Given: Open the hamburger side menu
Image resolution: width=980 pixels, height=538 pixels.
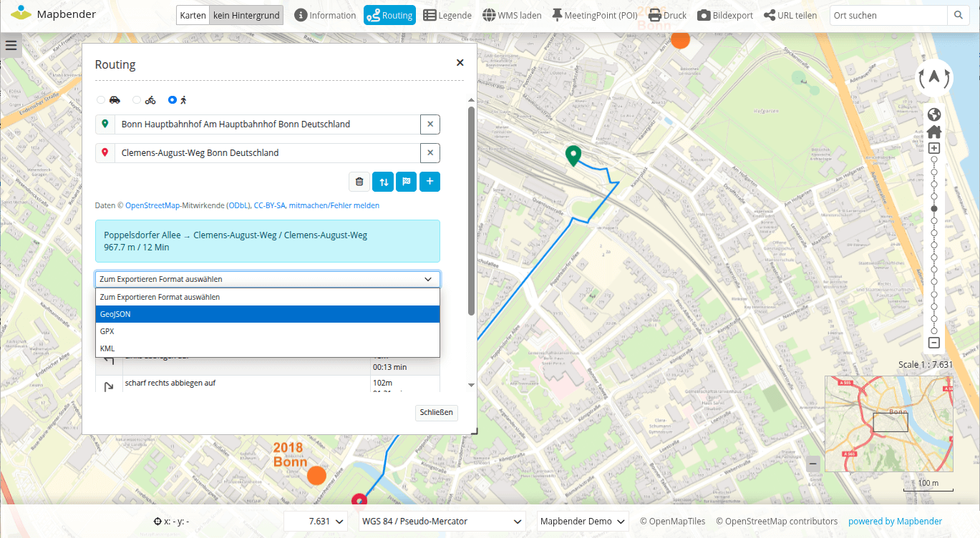Looking at the screenshot, I should (x=11, y=47).
